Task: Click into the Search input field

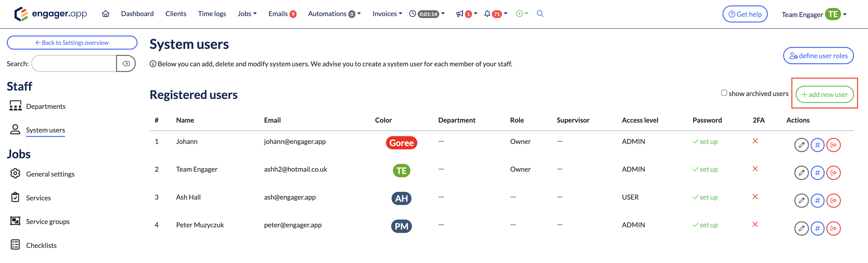Action: click(x=74, y=64)
